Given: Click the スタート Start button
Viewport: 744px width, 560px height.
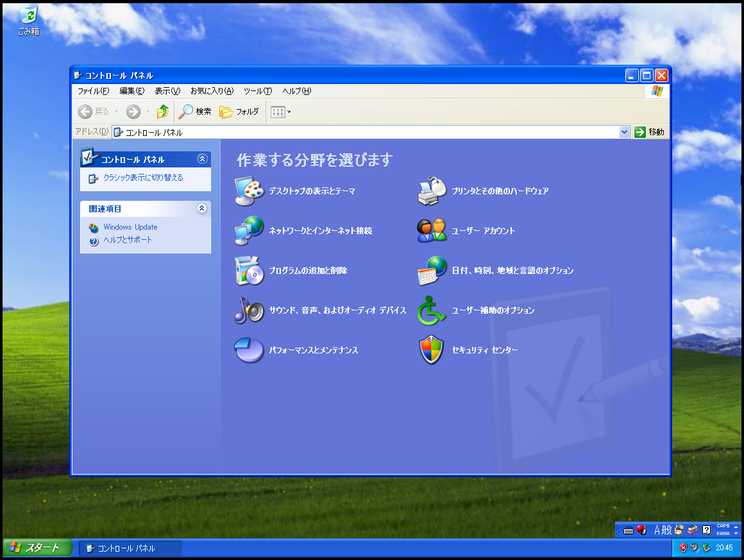Looking at the screenshot, I should 37,548.
